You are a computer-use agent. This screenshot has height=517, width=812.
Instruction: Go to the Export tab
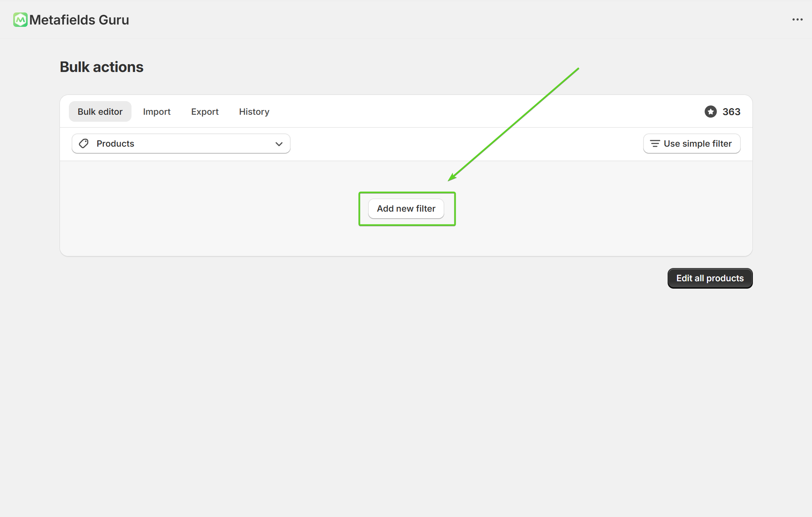[205, 112]
